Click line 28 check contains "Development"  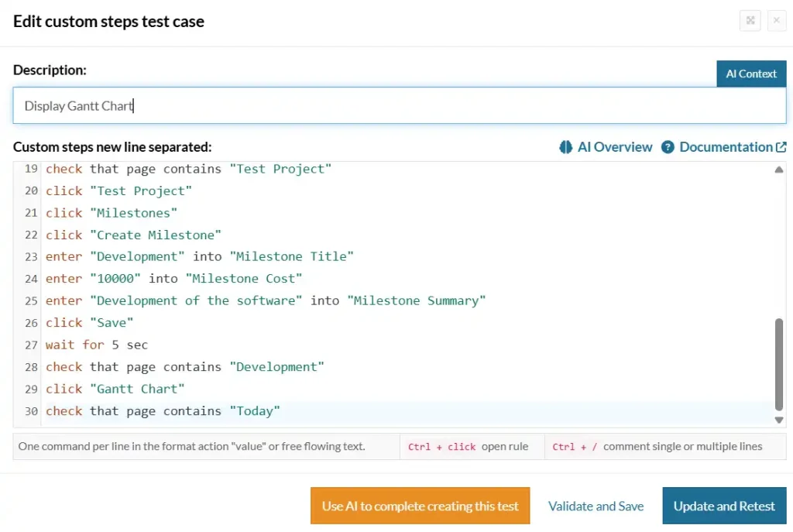coord(184,367)
